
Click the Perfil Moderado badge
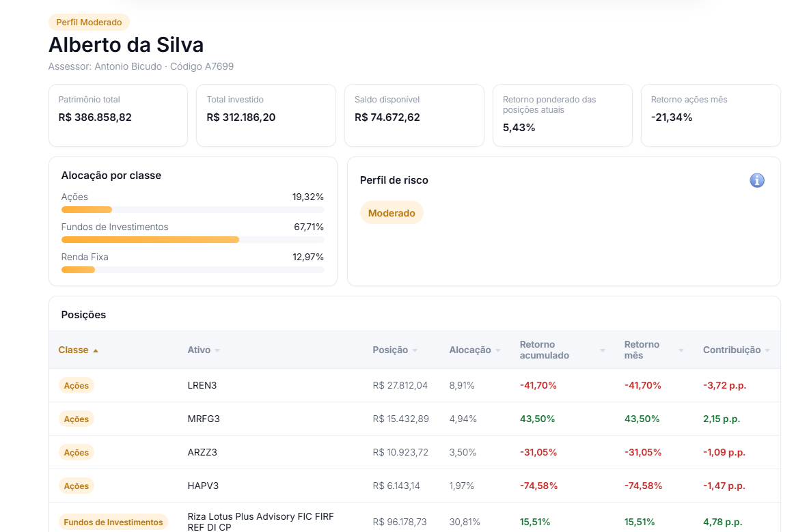[89, 23]
